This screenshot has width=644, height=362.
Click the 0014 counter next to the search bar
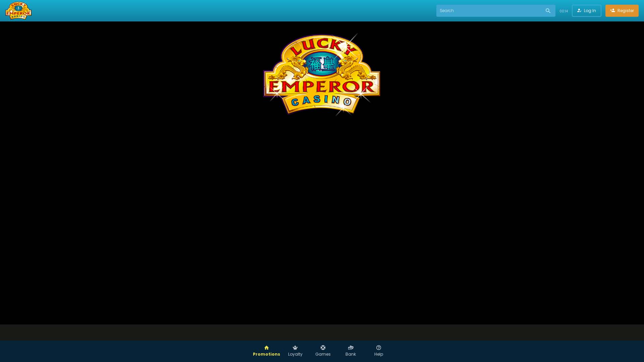tap(564, 11)
